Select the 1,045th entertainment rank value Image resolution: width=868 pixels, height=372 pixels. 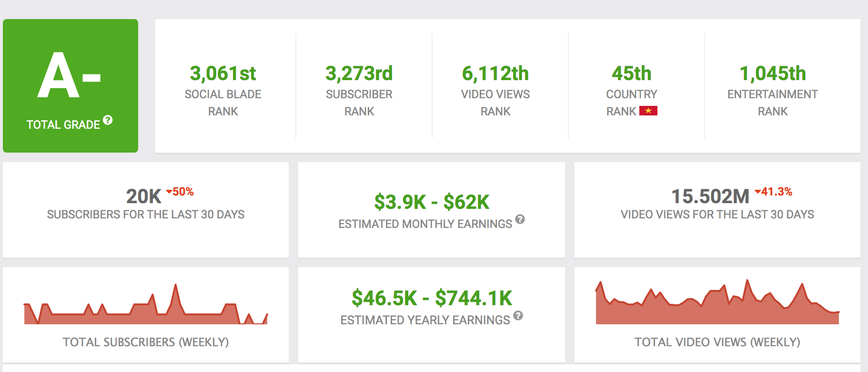(x=773, y=73)
